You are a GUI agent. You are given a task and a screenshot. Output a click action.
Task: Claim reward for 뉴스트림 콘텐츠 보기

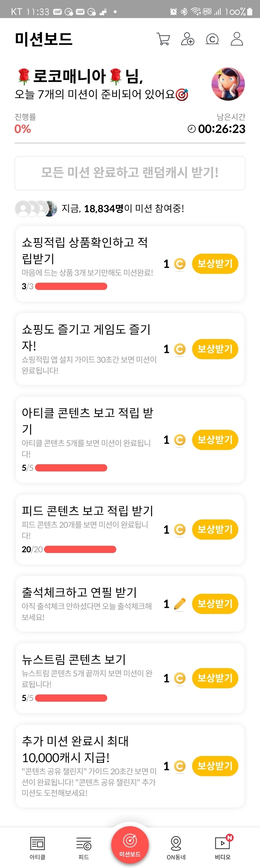click(x=215, y=678)
